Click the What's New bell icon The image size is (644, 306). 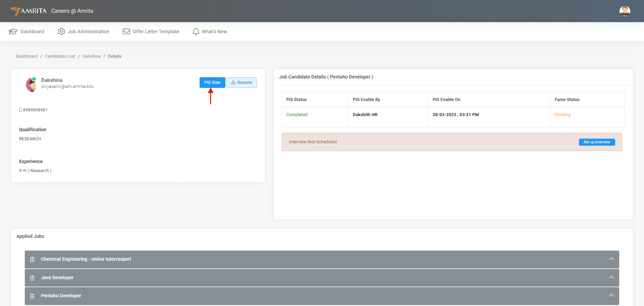pos(196,32)
